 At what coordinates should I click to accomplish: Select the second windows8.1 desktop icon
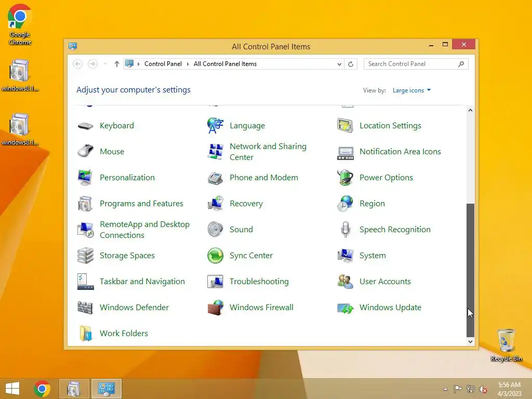click(20, 129)
